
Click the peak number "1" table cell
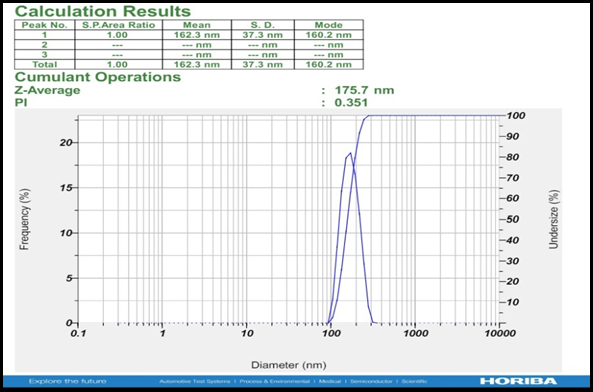(44, 35)
